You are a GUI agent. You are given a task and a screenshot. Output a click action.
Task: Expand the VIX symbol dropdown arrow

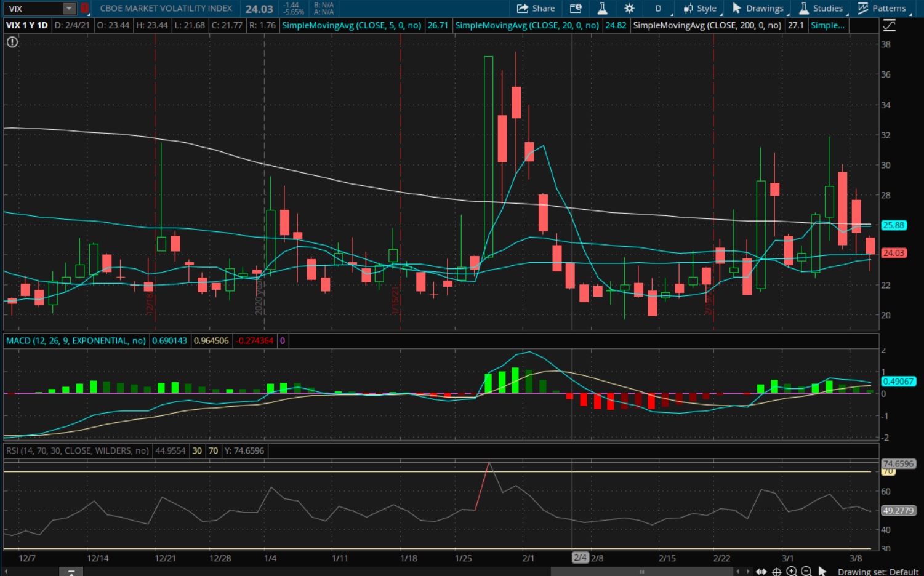click(x=70, y=9)
